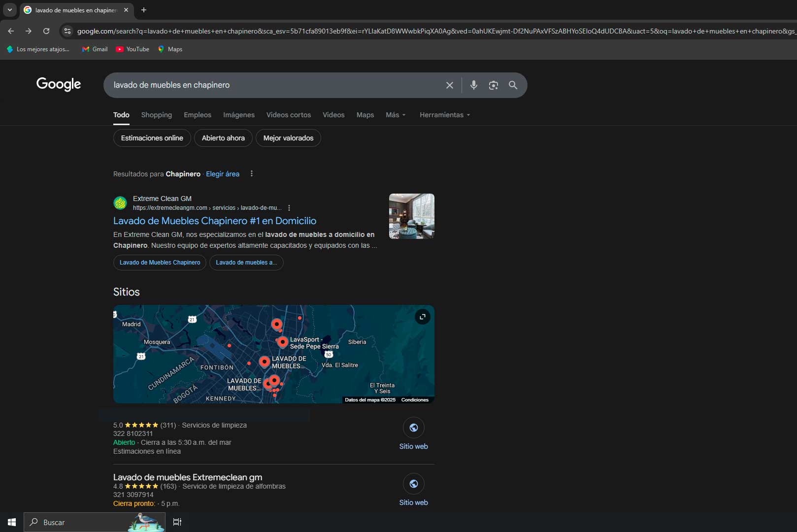
Task: Open 'Lavado de muebles Extremeclean gm' listing
Action: [x=188, y=477]
